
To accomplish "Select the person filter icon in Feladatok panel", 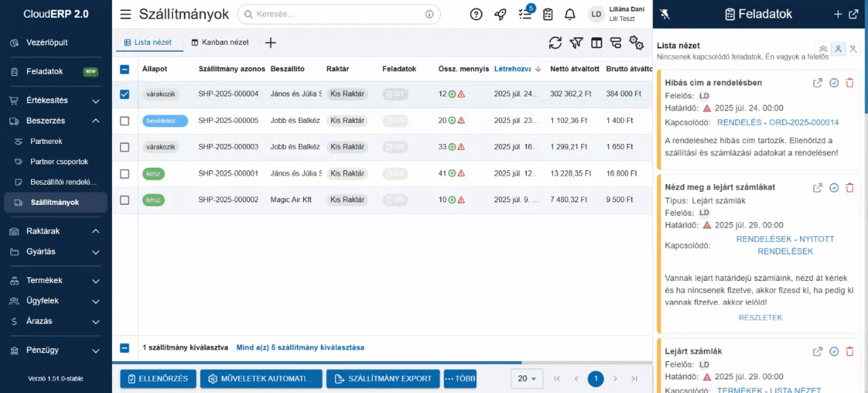I will pyautogui.click(x=838, y=49).
